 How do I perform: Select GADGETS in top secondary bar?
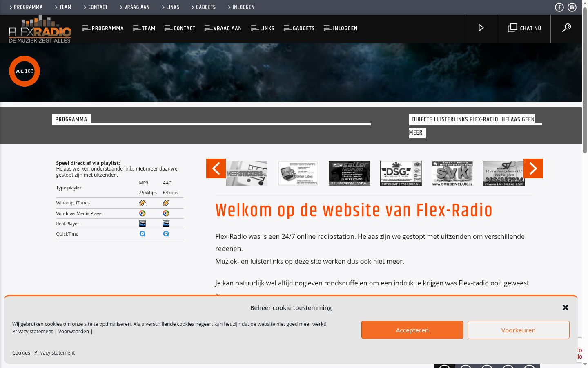point(204,7)
